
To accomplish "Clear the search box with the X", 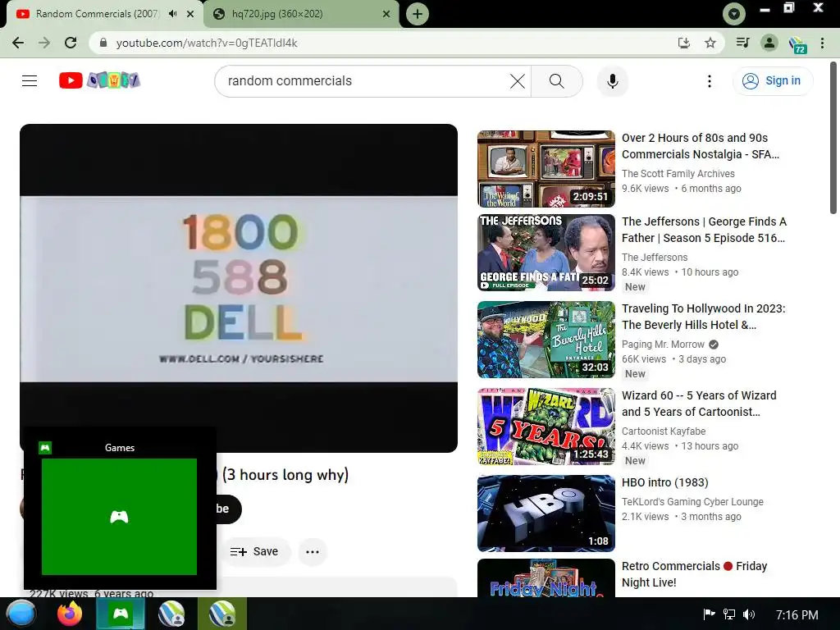I will pos(518,81).
